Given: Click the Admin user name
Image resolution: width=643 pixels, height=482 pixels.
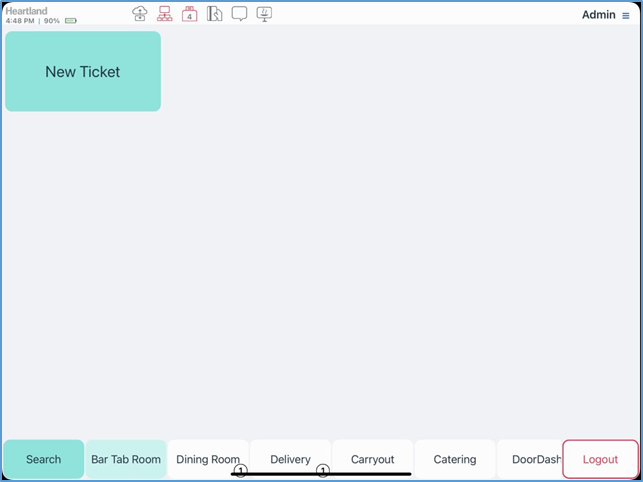Looking at the screenshot, I should (x=598, y=15).
